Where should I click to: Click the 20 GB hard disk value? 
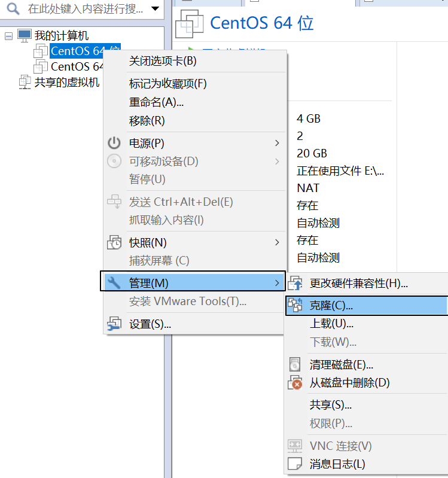coord(312,153)
